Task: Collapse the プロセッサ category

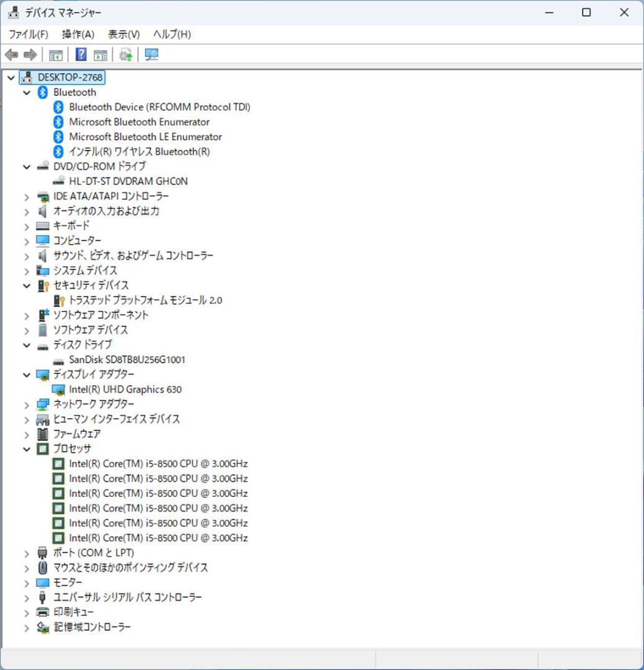Action: tap(26, 449)
